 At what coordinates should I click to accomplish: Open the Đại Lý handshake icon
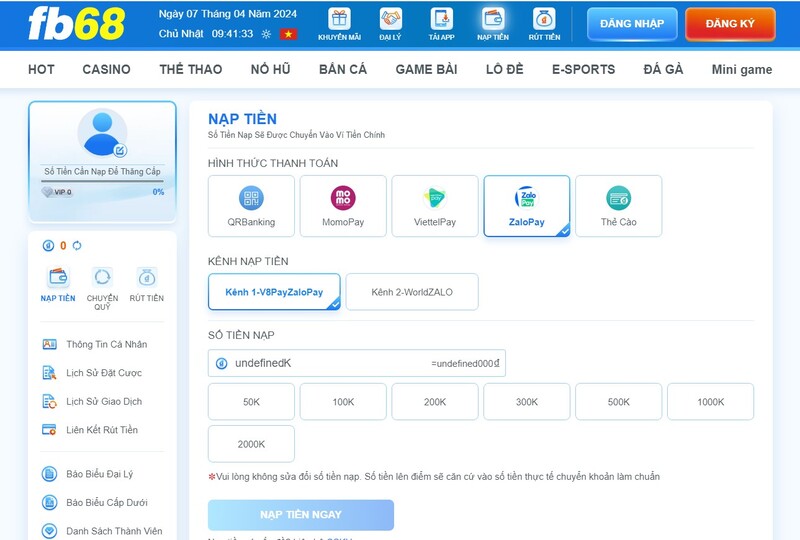[390, 19]
